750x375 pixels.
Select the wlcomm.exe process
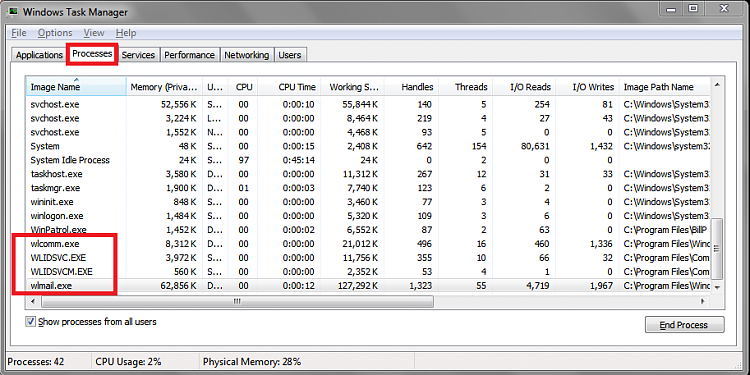click(x=369, y=244)
